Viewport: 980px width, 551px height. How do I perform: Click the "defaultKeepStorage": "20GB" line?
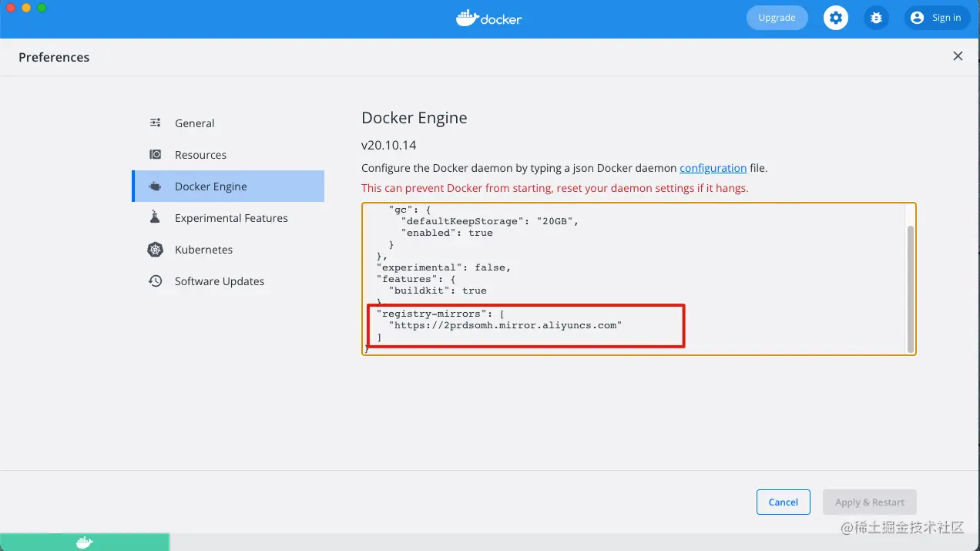click(490, 221)
